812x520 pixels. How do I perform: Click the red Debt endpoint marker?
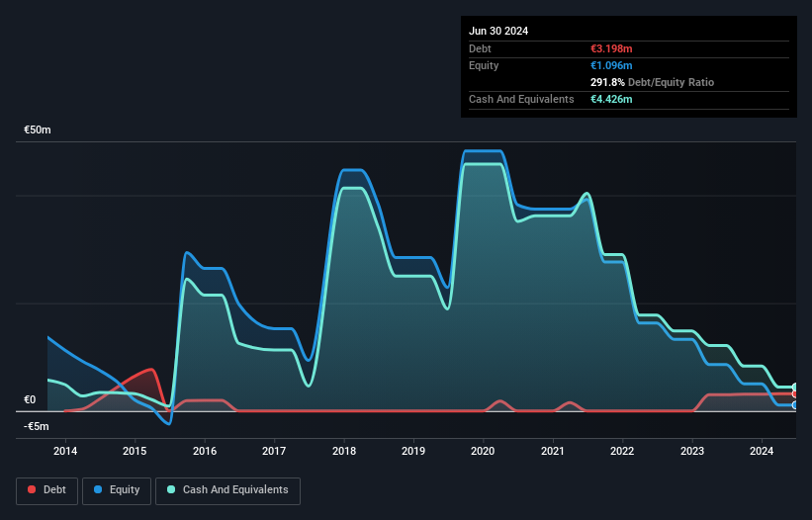coord(795,393)
